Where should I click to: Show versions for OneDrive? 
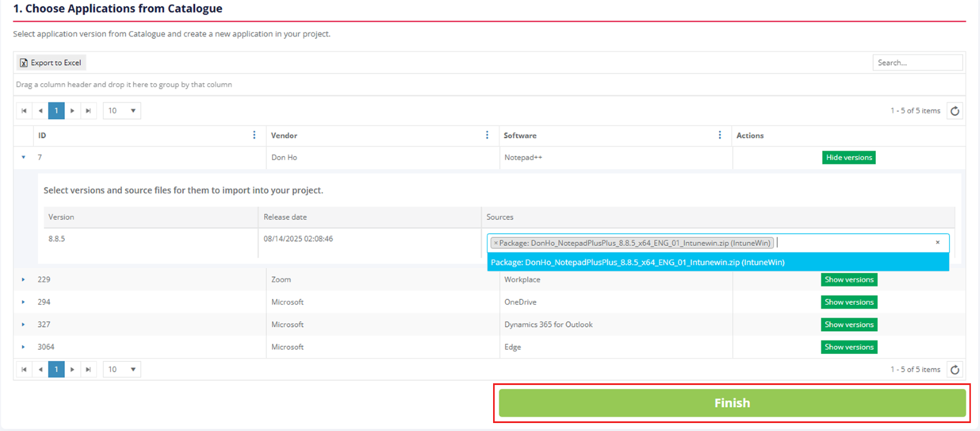click(848, 302)
